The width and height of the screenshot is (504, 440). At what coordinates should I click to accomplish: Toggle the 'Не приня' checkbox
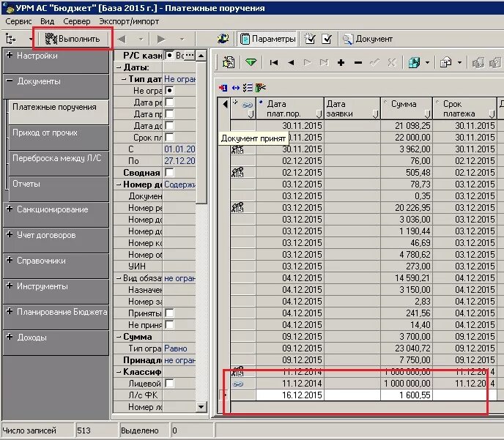(169, 325)
